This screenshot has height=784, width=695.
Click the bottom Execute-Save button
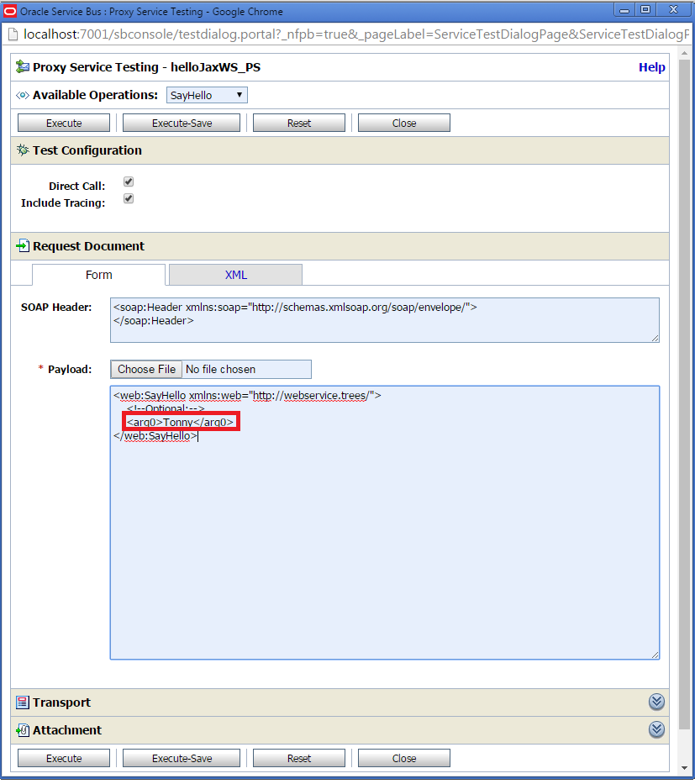point(182,758)
